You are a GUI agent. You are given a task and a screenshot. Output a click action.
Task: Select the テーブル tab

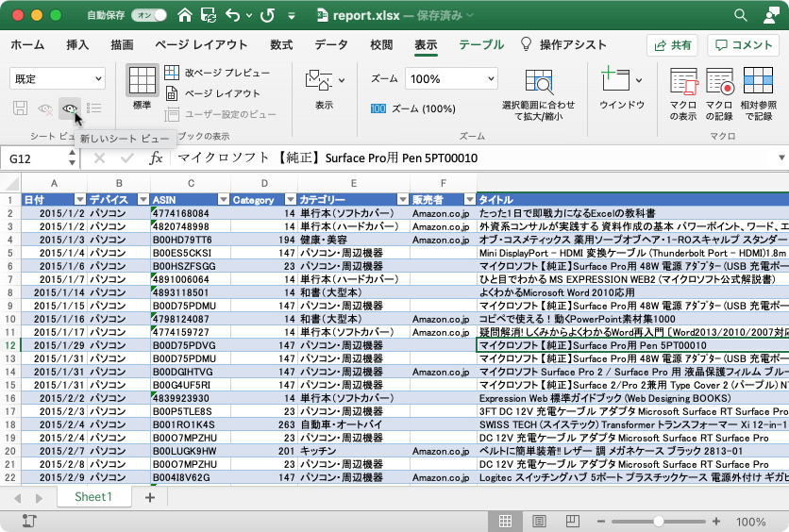pos(481,44)
